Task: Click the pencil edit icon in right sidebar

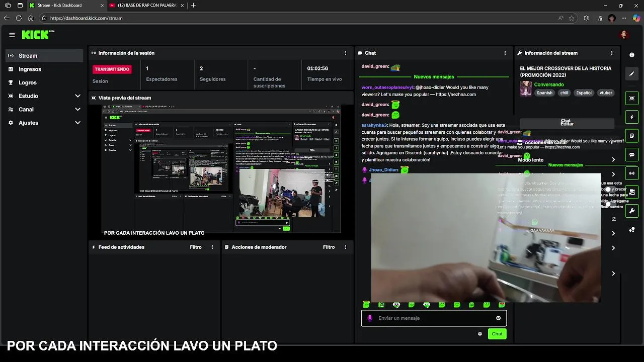Action: (x=632, y=74)
